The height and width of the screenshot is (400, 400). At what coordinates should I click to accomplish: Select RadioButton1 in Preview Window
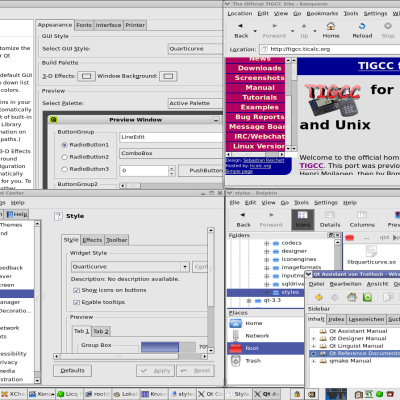click(x=64, y=145)
